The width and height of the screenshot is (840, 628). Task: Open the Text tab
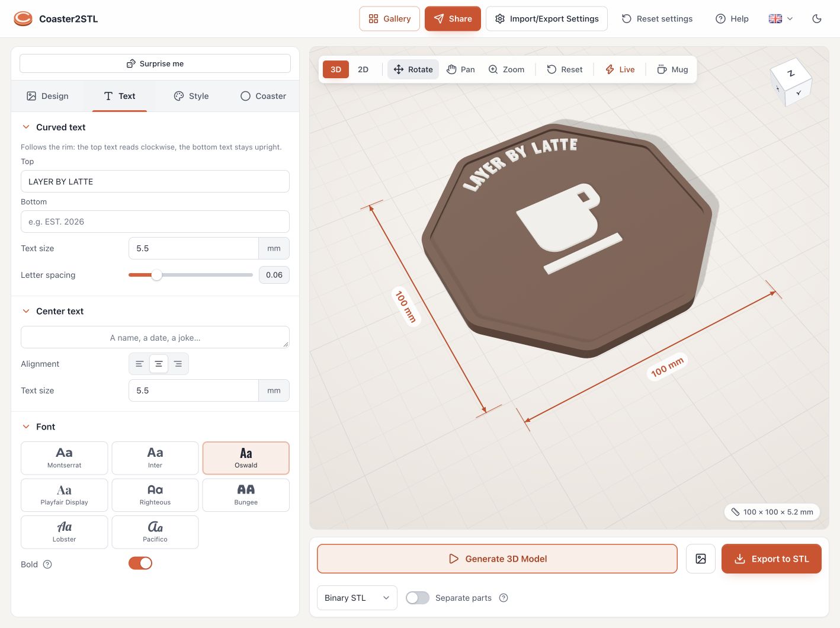(x=120, y=96)
